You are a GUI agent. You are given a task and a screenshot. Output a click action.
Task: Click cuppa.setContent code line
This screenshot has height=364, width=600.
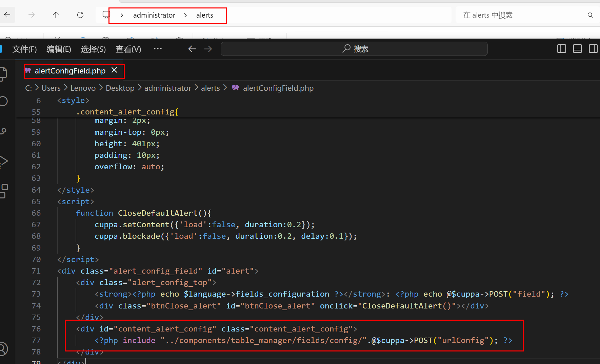[x=205, y=224]
